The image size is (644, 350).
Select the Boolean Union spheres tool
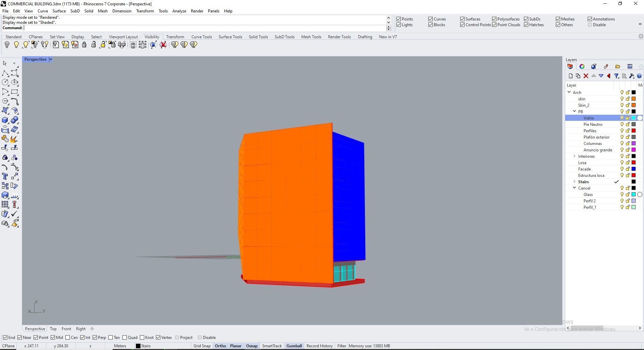click(14, 120)
